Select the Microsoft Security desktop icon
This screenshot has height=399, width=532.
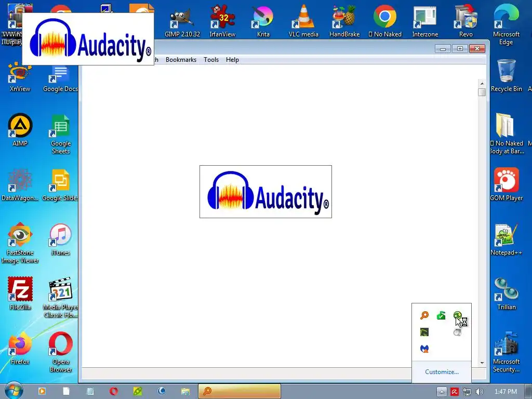tap(506, 352)
